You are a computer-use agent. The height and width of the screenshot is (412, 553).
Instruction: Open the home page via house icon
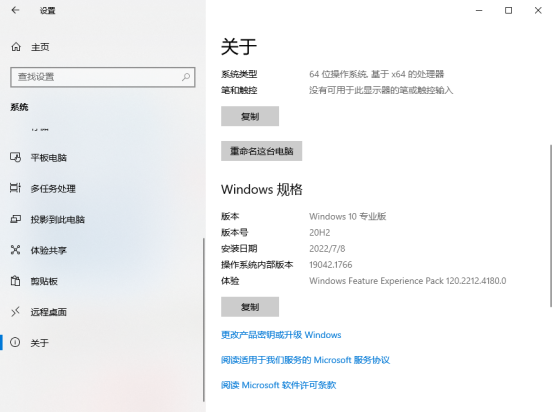(x=16, y=47)
